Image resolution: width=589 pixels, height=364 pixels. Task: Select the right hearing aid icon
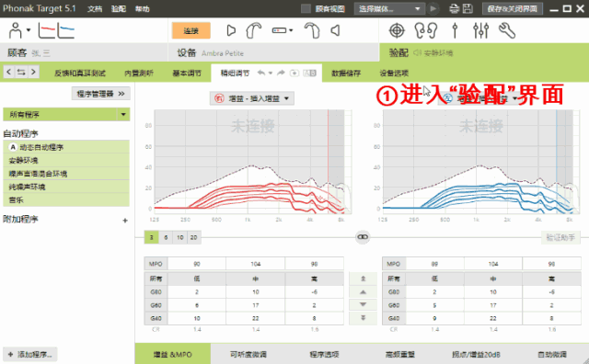(254, 30)
